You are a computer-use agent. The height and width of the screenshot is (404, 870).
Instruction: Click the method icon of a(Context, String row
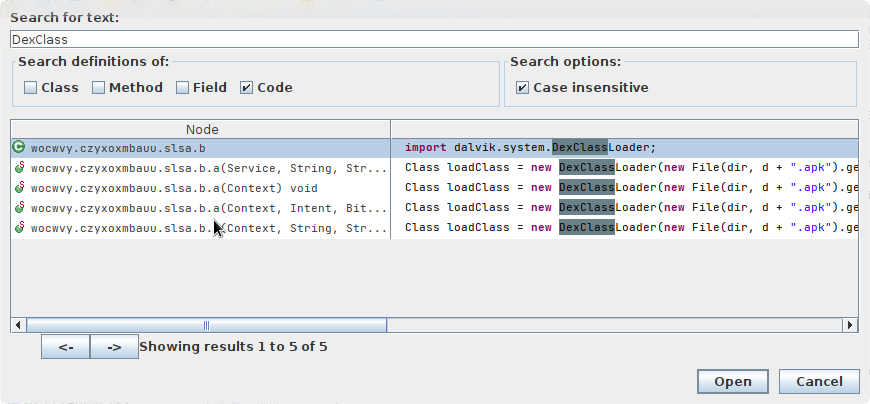pyautogui.click(x=19, y=228)
